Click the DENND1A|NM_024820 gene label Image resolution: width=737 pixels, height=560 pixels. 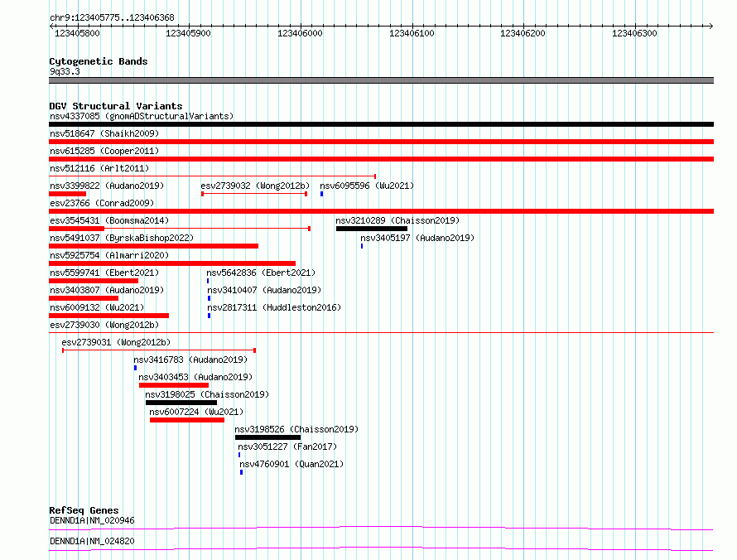point(92,541)
